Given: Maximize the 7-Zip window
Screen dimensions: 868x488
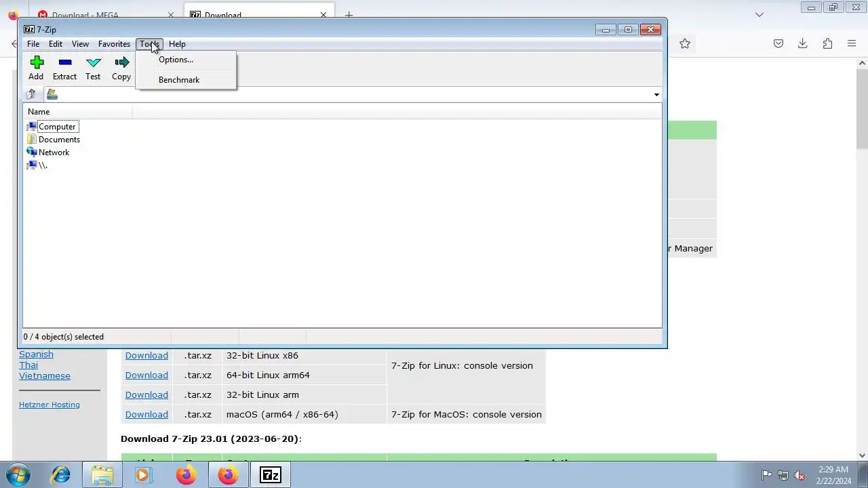Looking at the screenshot, I should [628, 30].
